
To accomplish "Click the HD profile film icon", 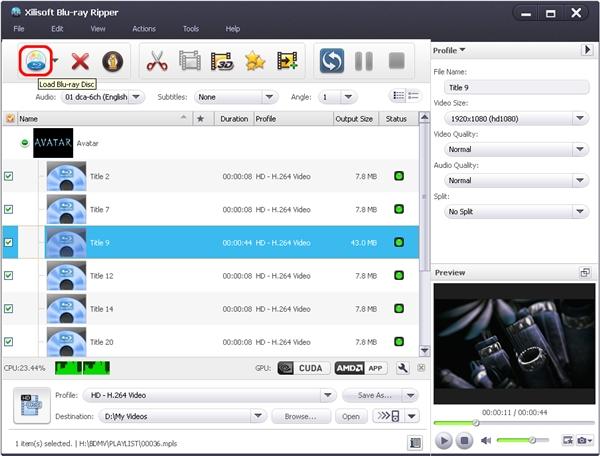I will pyautogui.click(x=32, y=405).
